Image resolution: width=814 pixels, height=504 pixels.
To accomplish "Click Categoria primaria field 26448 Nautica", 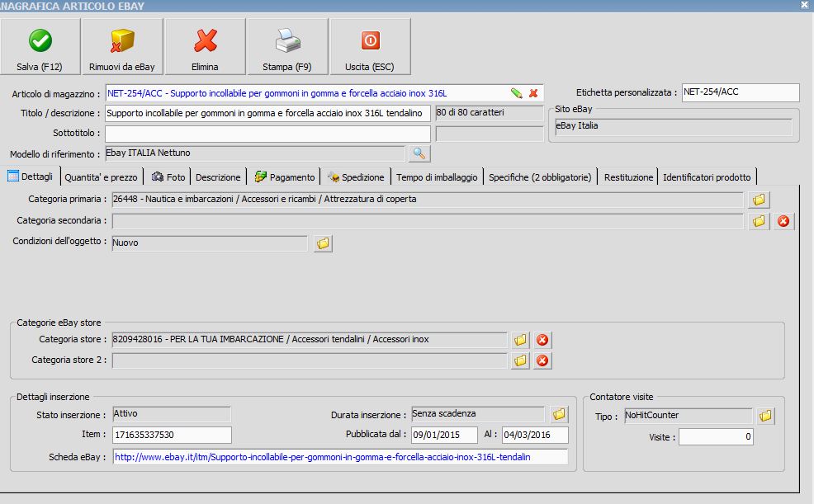I will pyautogui.click(x=428, y=200).
